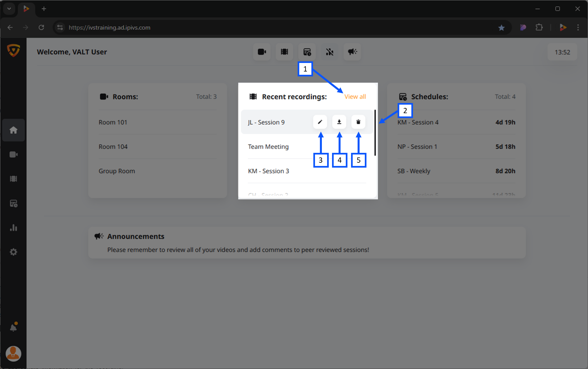Image resolution: width=588 pixels, height=369 pixels.
Task: Open Review film strip in the left sidebar
Action: 13,179
